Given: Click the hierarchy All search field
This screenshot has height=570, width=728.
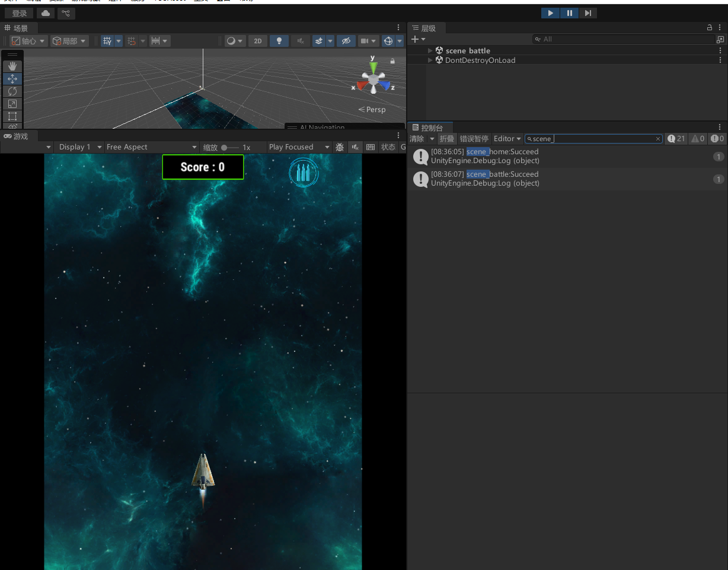Looking at the screenshot, I should tap(624, 39).
